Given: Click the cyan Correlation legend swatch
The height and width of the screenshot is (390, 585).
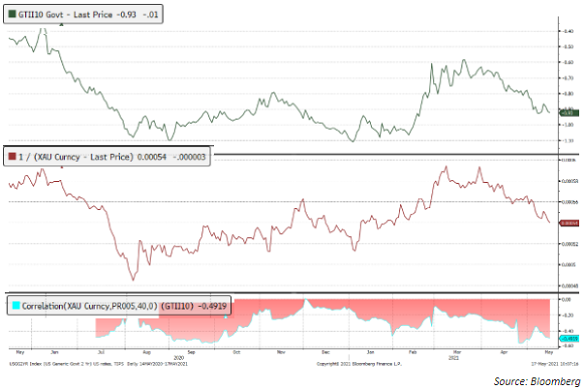Looking at the screenshot, I should (x=16, y=306).
